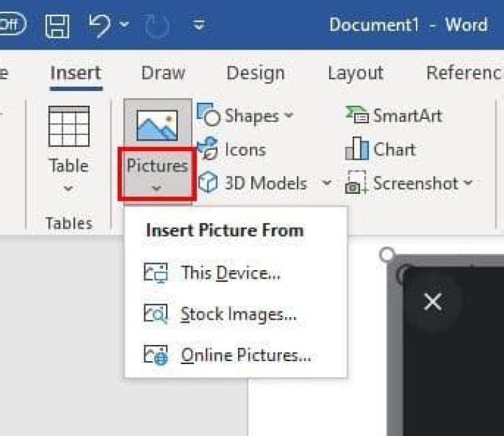Open the Table grid icon

[x=69, y=126]
